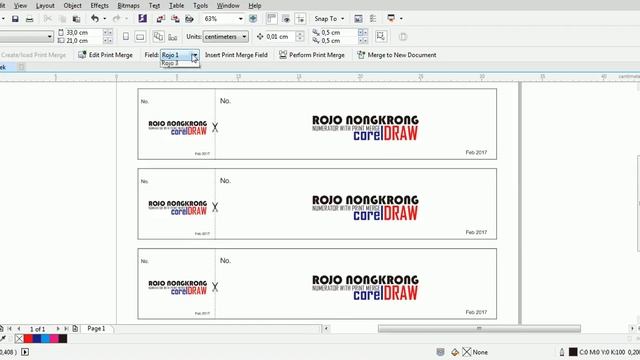Open the Effects menu
The height and width of the screenshot is (360, 640).
click(100, 6)
